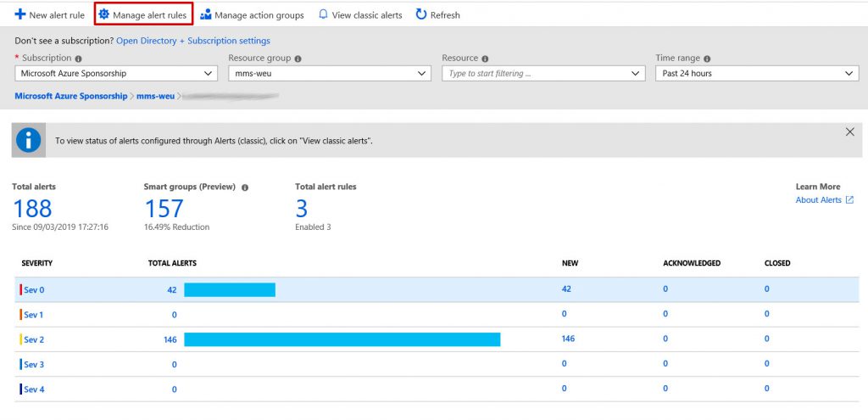Viewport: 868px width, 420px height.
Task: Click the Acknowledged count in Sev 2 row
Action: point(665,339)
